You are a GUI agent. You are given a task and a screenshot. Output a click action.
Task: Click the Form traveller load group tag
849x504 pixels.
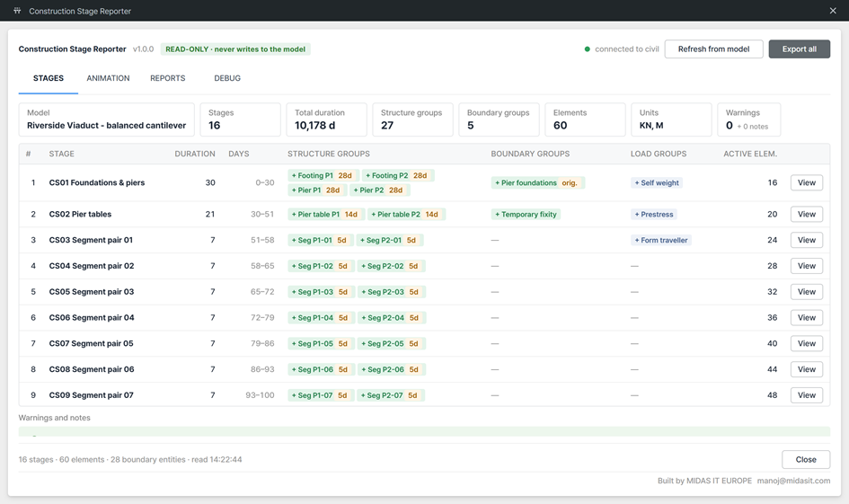point(661,241)
